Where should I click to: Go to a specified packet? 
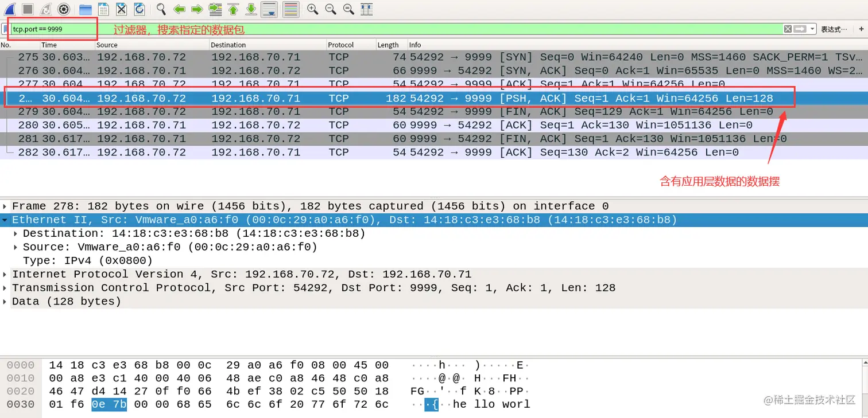215,9
